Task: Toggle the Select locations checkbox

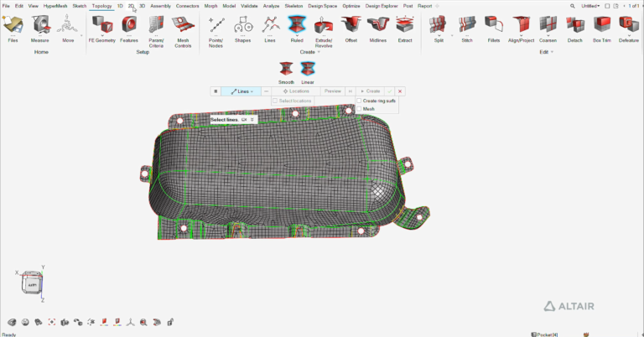Action: pyautogui.click(x=275, y=101)
